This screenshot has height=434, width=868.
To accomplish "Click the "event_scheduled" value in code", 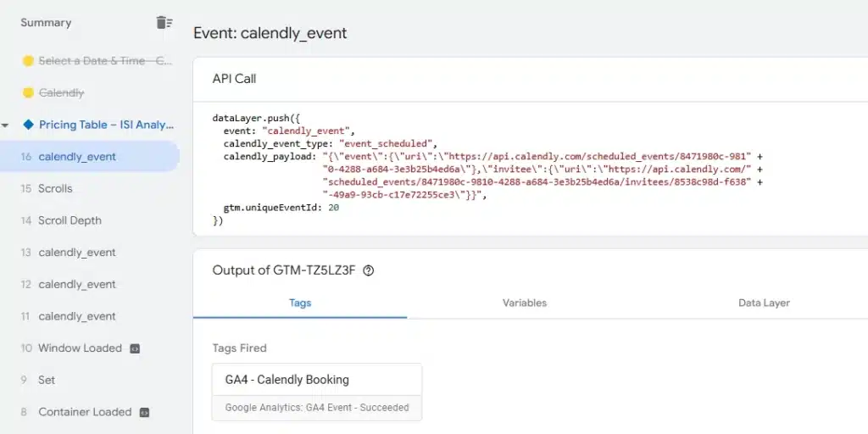I will pos(386,144).
